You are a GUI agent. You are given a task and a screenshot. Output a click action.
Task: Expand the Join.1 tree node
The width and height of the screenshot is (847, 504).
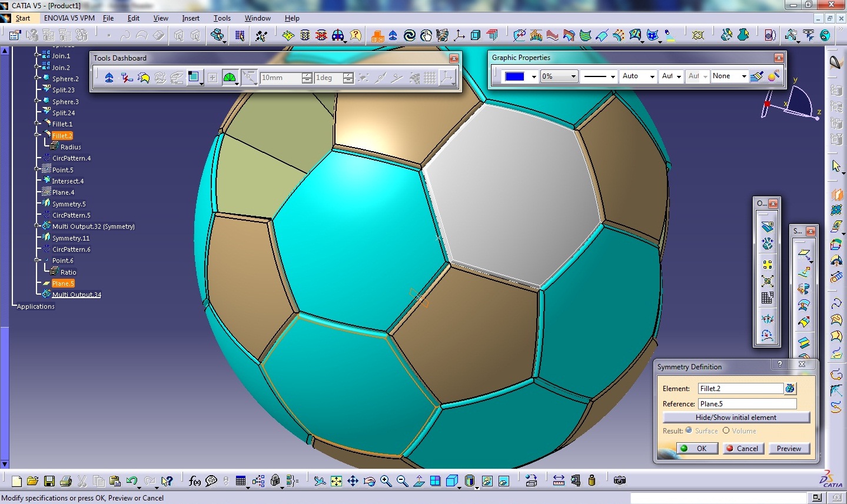coord(37,56)
